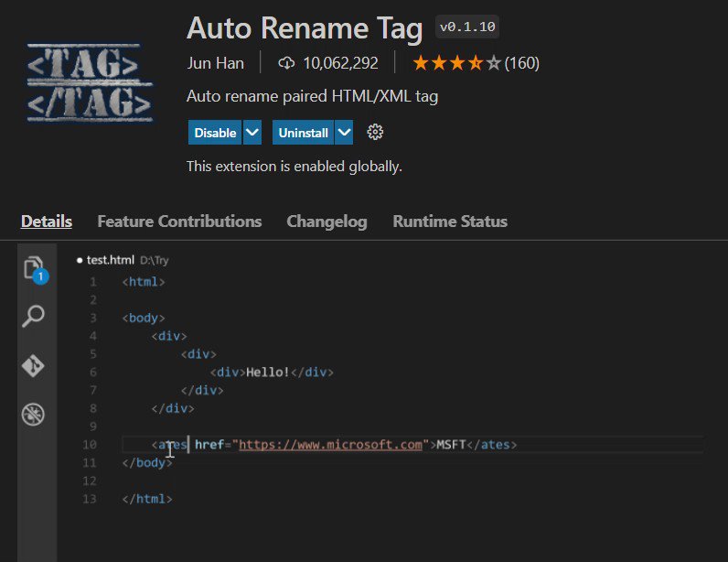728x562 pixels.
Task: Click 'Hello!' text on line 6
Action: tap(268, 373)
